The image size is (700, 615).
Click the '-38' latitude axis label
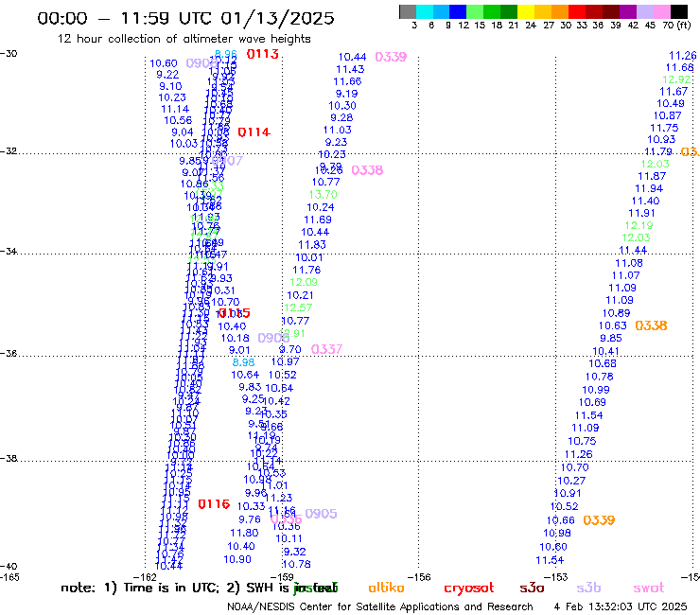[9, 458]
